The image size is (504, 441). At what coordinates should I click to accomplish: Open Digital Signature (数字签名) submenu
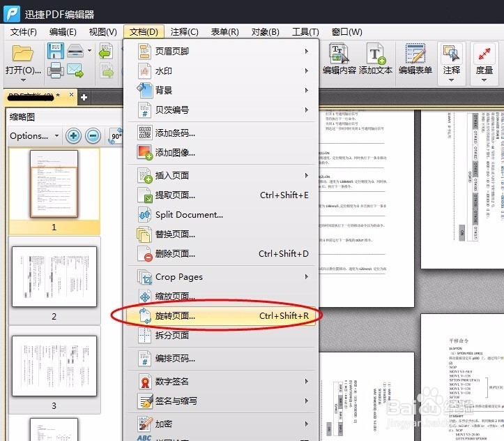[x=221, y=381]
